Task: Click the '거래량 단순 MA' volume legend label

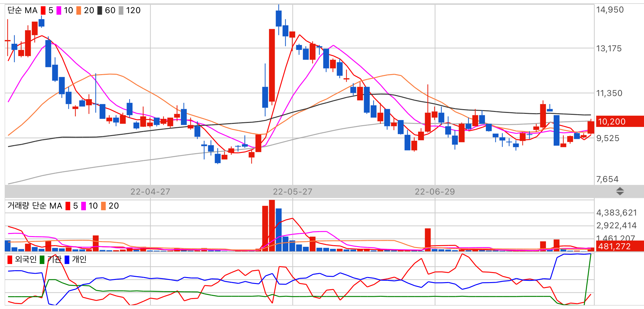Action: [35, 206]
